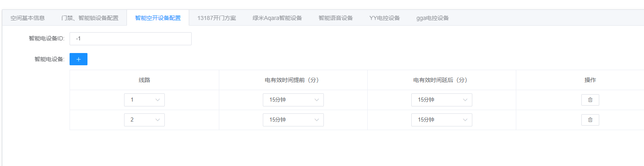This screenshot has height=166, width=644.
Task: Expand 电有效时间延后 dropdown in first row
Action: 441,100
